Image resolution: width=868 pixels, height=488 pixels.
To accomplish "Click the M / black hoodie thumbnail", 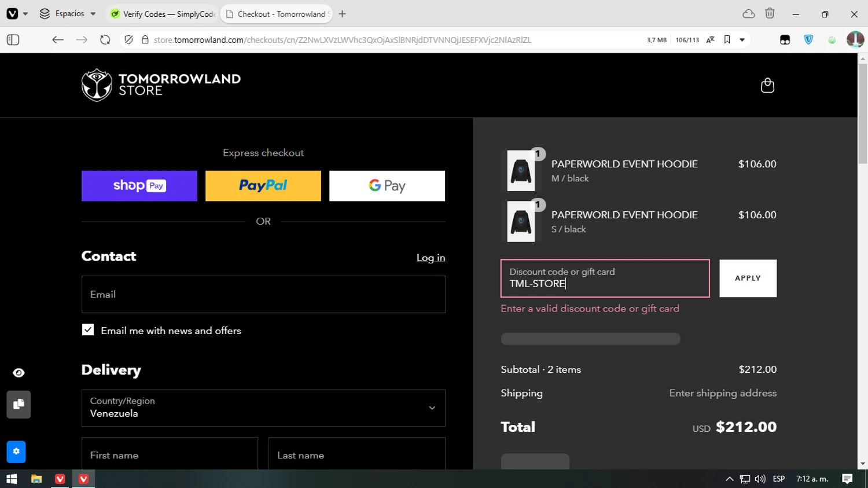I will point(521,171).
